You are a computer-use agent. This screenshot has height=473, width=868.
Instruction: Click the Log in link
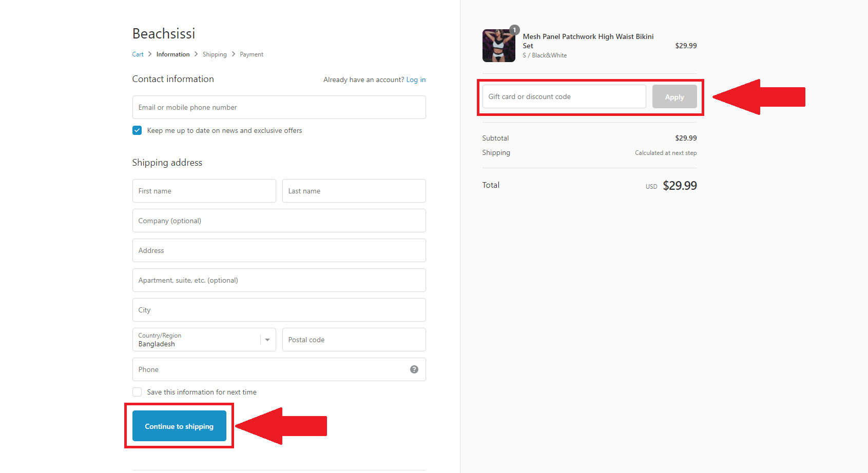[x=416, y=80]
